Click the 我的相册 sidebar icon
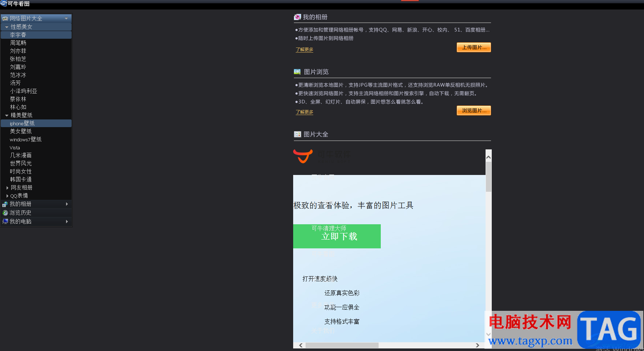The width and height of the screenshot is (644, 351). pos(5,204)
